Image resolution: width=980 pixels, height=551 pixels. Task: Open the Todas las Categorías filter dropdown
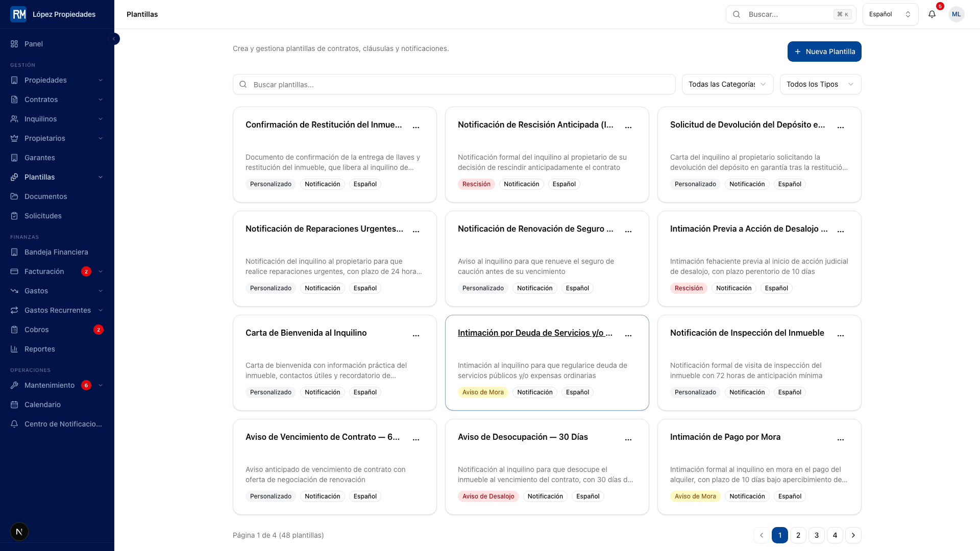tap(728, 84)
